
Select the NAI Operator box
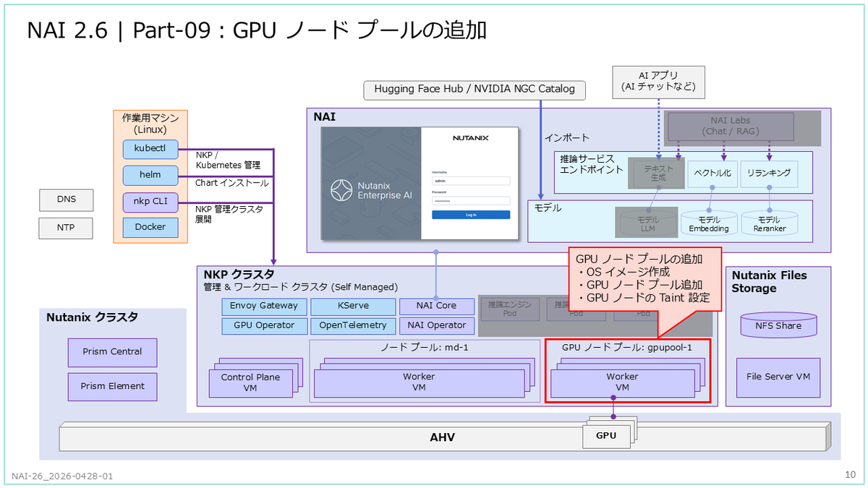pyautogui.click(x=437, y=325)
